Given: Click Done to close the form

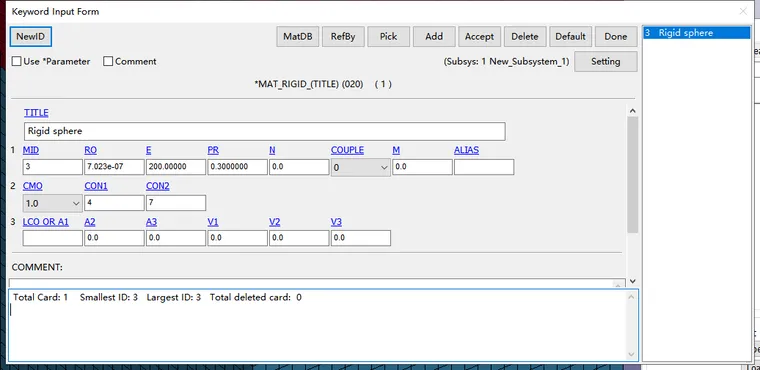Looking at the screenshot, I should 616,36.
